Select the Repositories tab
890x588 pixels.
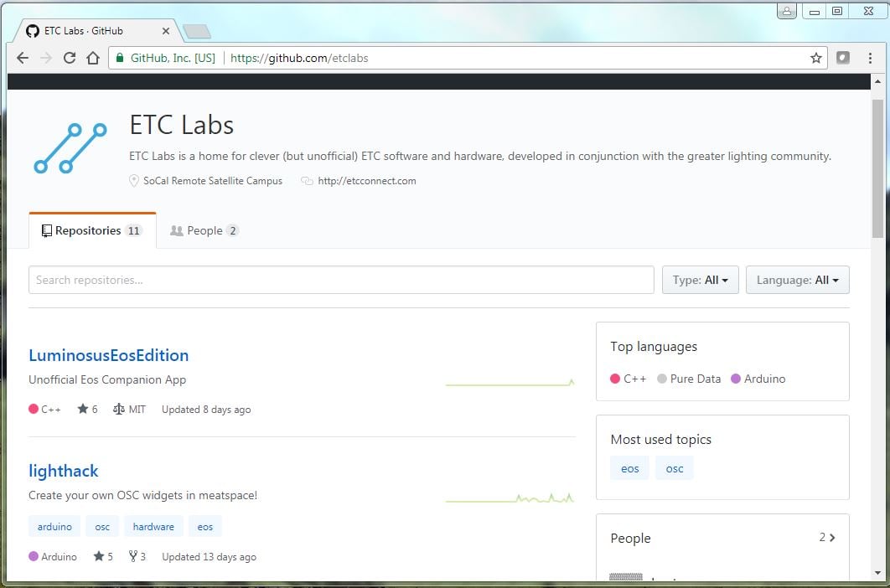[92, 230]
